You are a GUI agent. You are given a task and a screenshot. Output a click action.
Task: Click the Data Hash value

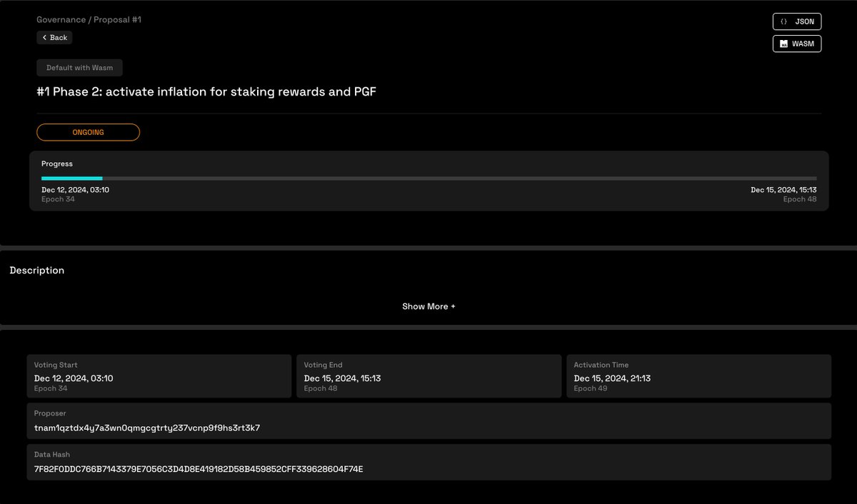pyautogui.click(x=199, y=469)
